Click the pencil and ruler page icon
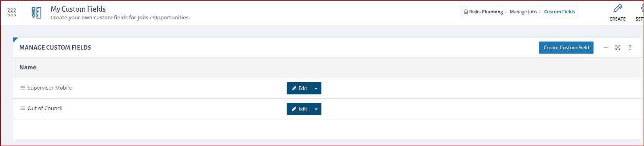Viewport: 644px width, 146px height. coord(36,13)
